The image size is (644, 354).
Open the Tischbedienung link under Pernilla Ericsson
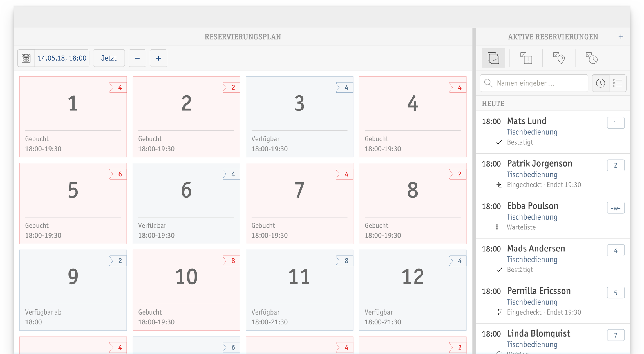(532, 302)
